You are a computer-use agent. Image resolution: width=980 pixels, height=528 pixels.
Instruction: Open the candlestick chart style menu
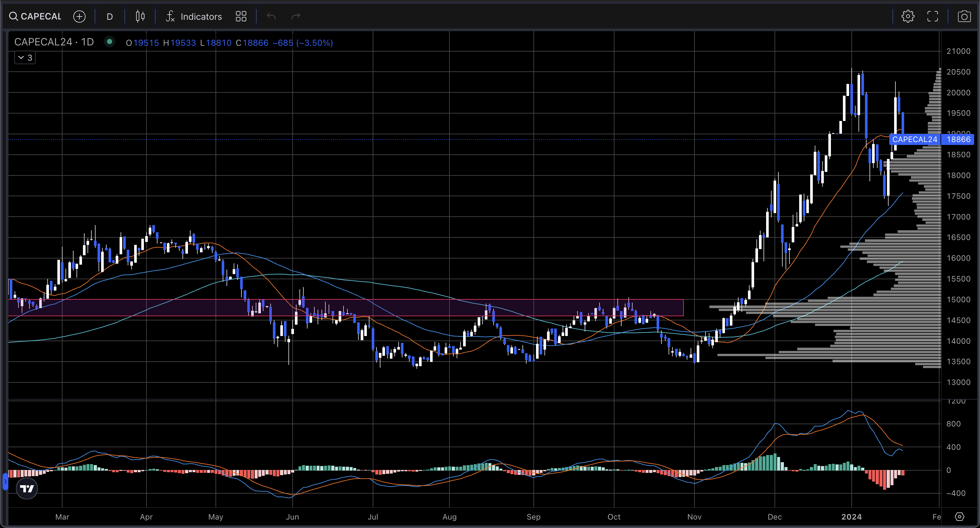pyautogui.click(x=140, y=16)
